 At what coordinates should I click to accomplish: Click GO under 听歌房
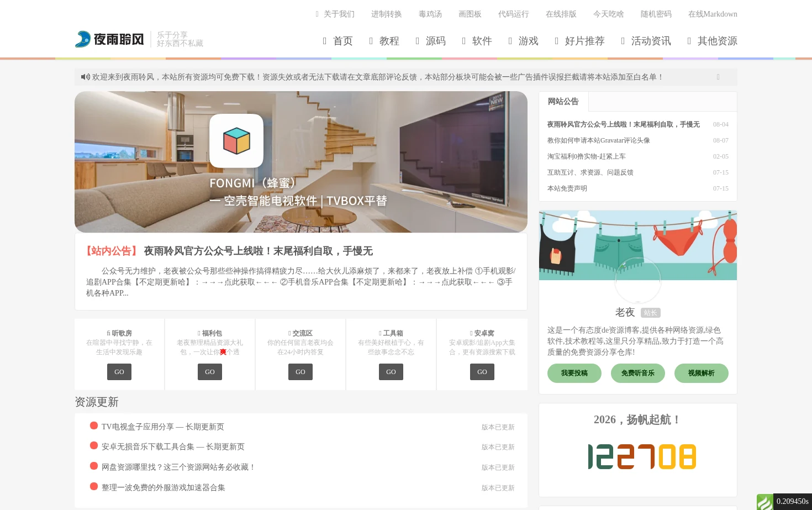click(119, 372)
